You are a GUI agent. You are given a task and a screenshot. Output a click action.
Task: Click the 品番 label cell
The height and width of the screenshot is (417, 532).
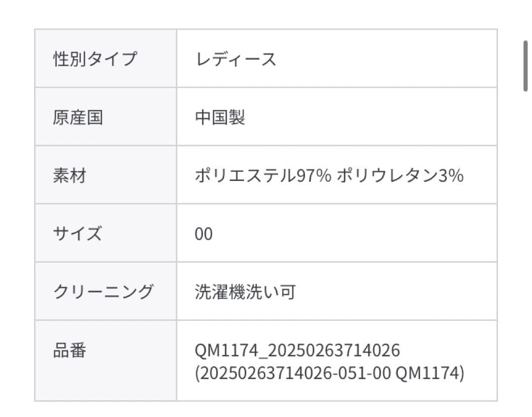point(69,350)
